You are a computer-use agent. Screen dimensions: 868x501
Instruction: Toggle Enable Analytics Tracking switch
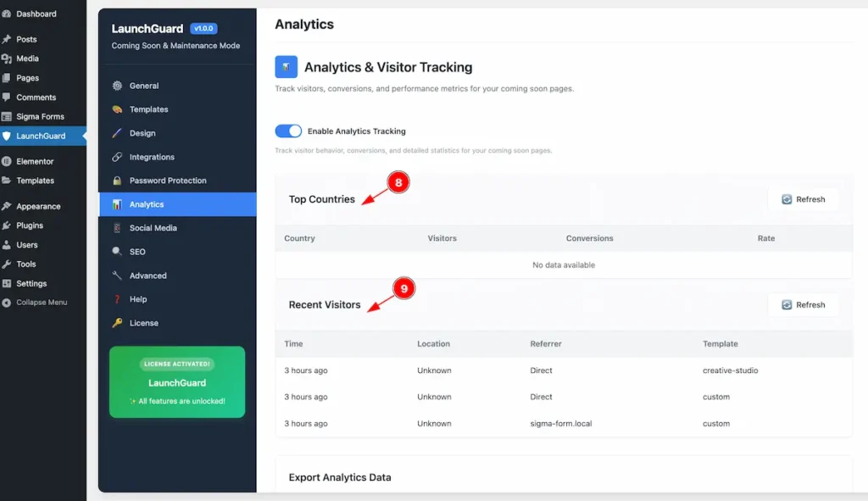pyautogui.click(x=288, y=131)
